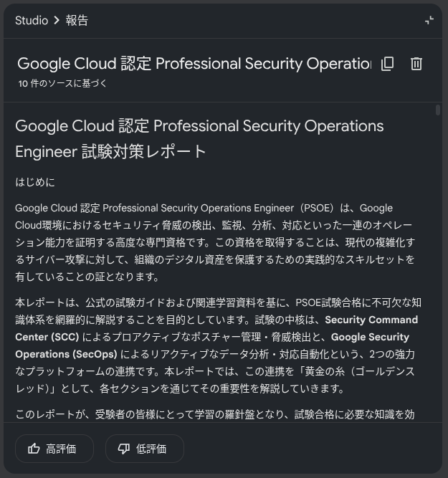Go back to Studio via breadcrumb
This screenshot has width=448, height=478.
(32, 21)
